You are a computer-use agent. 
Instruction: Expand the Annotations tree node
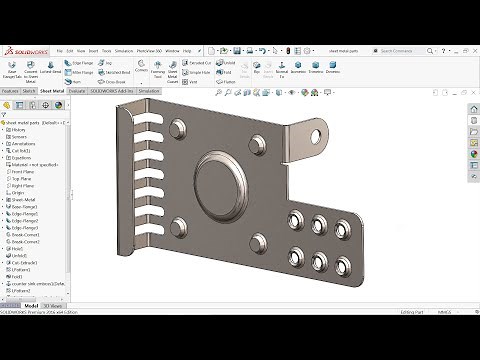(3, 144)
